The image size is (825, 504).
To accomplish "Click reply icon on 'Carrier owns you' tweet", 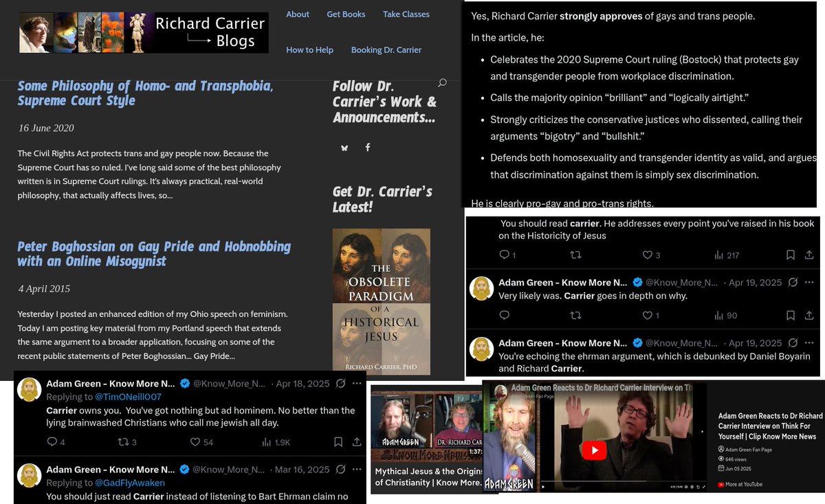I will 52,442.
